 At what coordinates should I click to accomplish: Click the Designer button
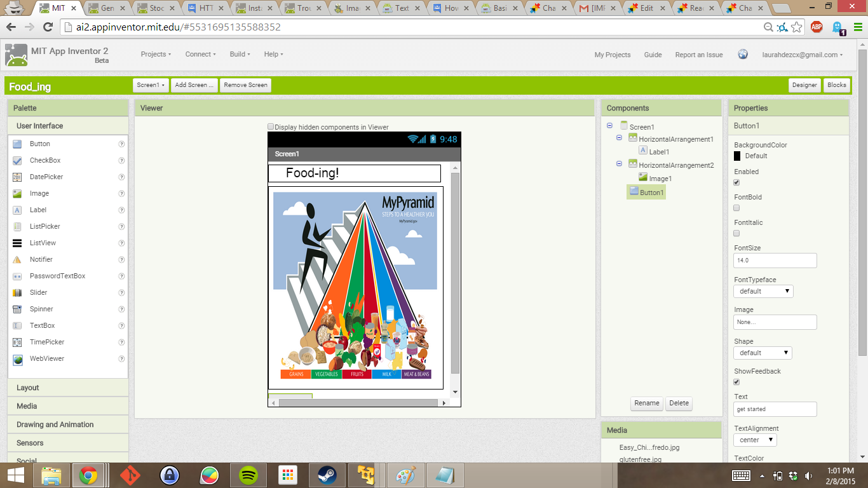[x=804, y=85]
